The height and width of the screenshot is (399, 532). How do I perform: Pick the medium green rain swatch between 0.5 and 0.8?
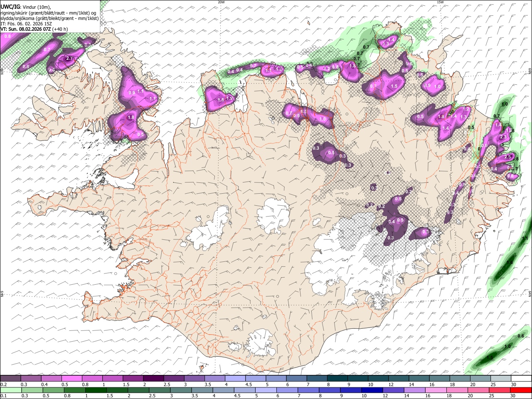pos(54,390)
